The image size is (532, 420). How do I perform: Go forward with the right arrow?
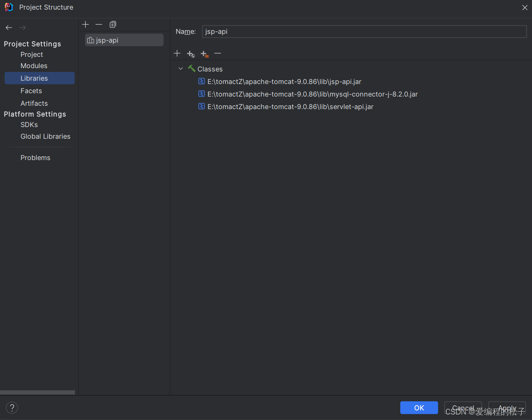tap(23, 28)
